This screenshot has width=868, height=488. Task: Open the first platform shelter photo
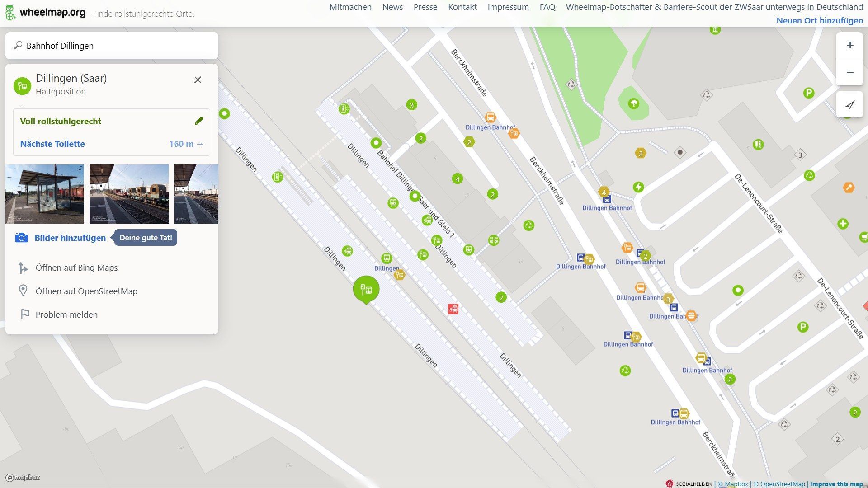45,194
